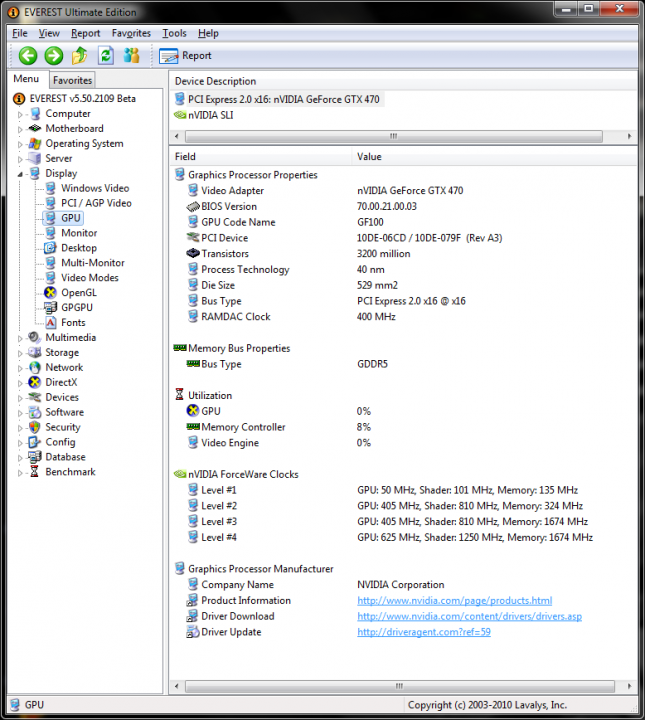
Task: Click right arrow of bottom horizontal scrollbar
Action: click(x=629, y=686)
